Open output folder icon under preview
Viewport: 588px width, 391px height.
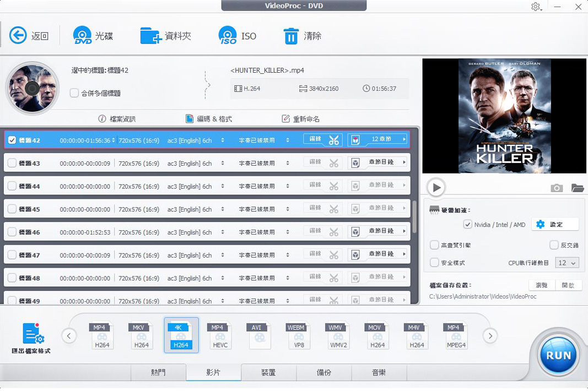click(577, 188)
